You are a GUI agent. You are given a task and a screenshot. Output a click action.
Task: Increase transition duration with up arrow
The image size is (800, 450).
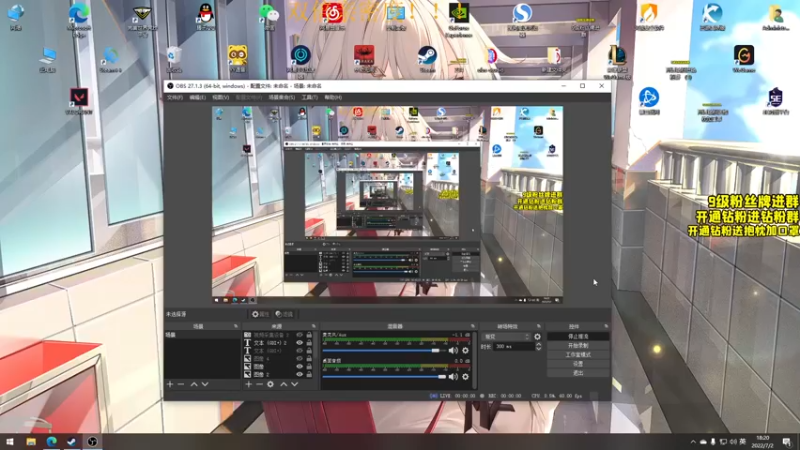click(x=538, y=344)
